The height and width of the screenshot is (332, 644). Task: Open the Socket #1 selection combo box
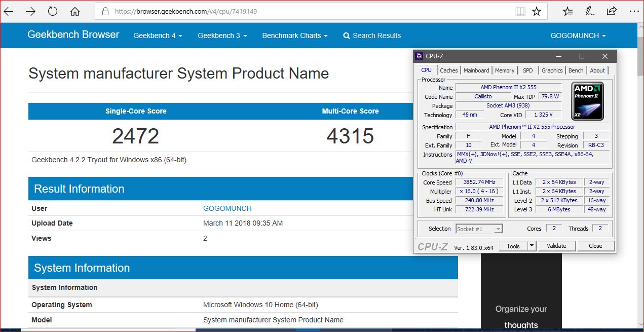coord(479,229)
